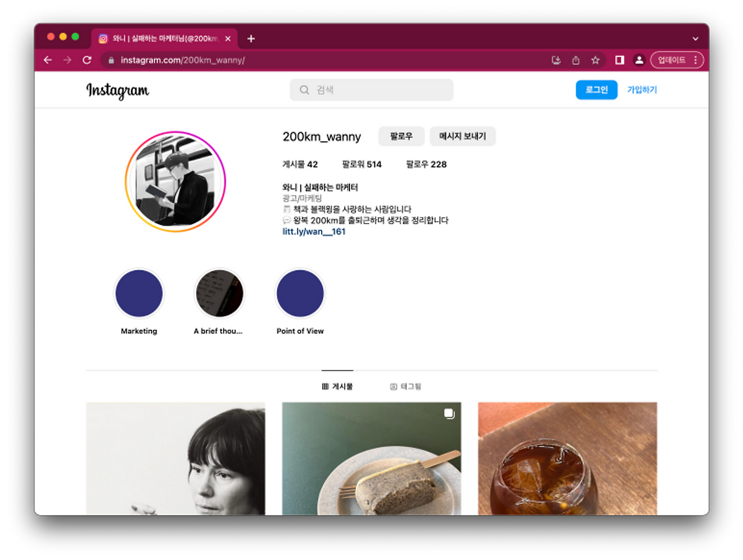This screenshot has height=560, width=743.
Task: Click the install page icon in the address bar
Action: (556, 60)
